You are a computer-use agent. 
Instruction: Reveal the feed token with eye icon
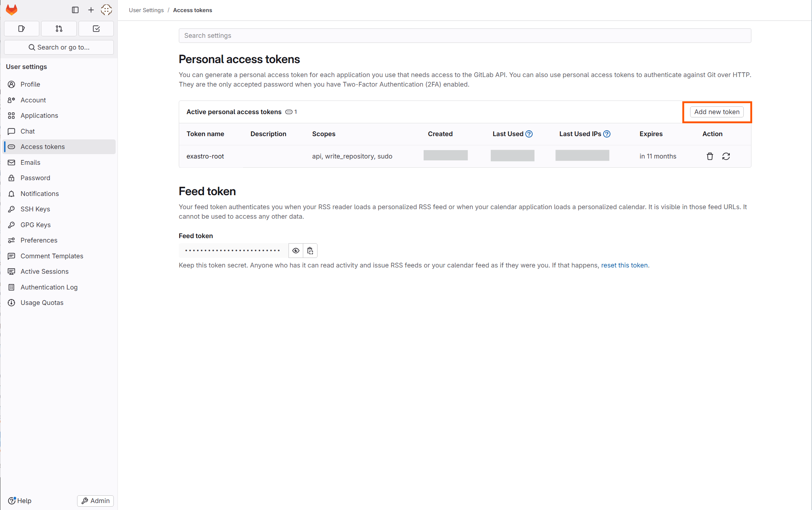[x=296, y=251]
